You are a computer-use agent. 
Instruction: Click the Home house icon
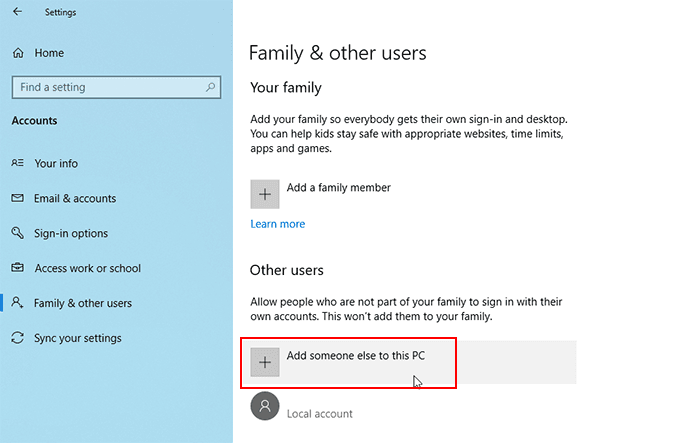pyautogui.click(x=17, y=52)
